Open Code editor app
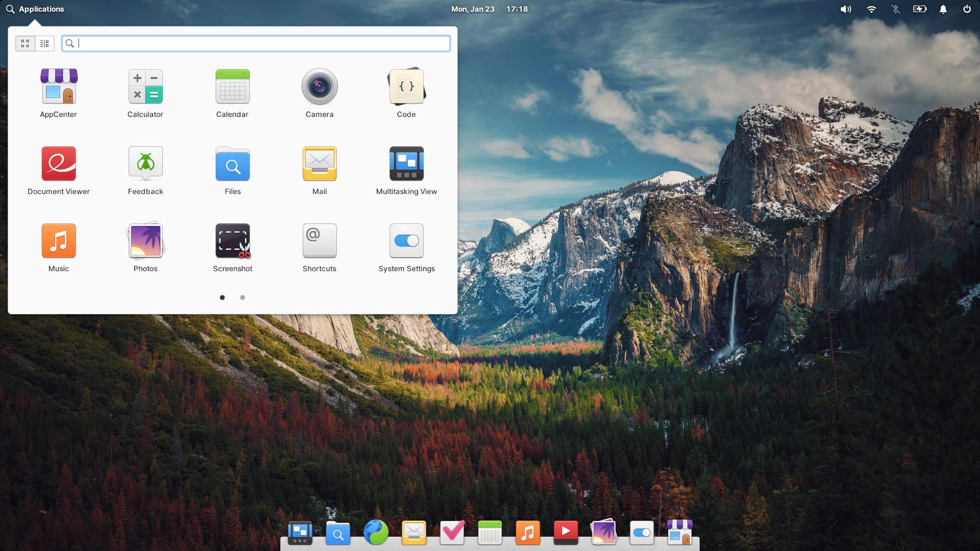Image resolution: width=980 pixels, height=551 pixels. click(406, 86)
